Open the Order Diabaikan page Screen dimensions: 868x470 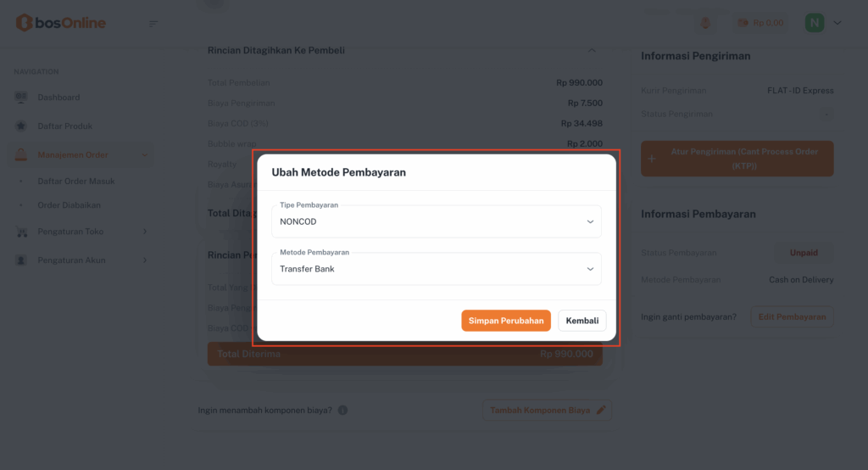(70, 205)
